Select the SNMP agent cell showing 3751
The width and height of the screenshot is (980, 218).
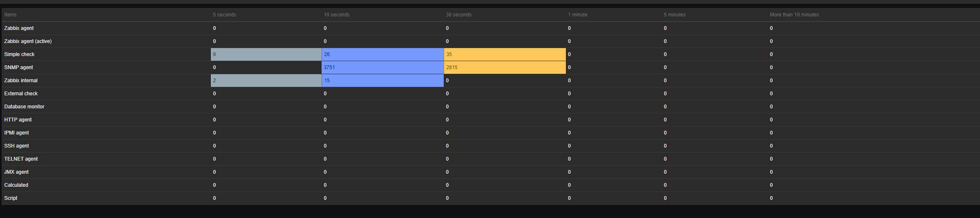tap(382, 67)
